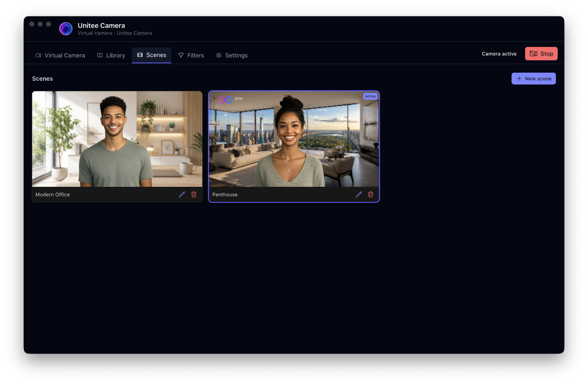Remove the Penthouse scene with trash icon
The image size is (588, 385).
pos(371,194)
